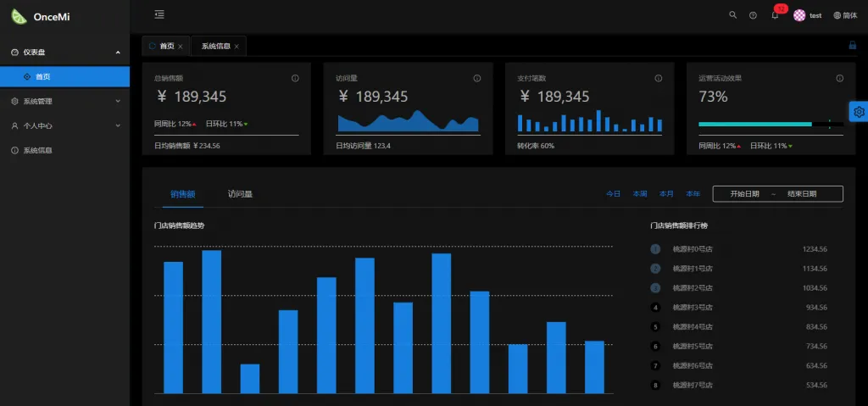This screenshot has height=406, width=868.
Task: Filter chart by 今日 link
Action: (613, 194)
